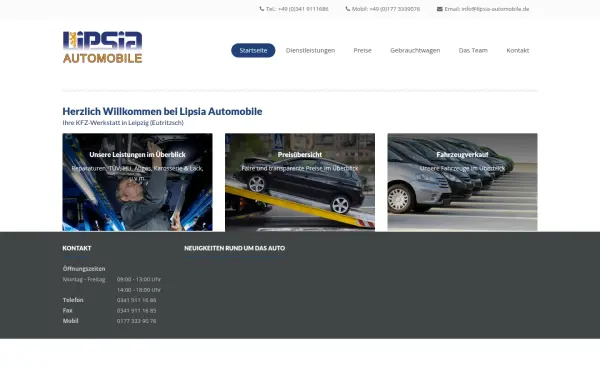600x375 pixels.
Task: Click the Faire und transparente Preise caption
Action: (300, 168)
